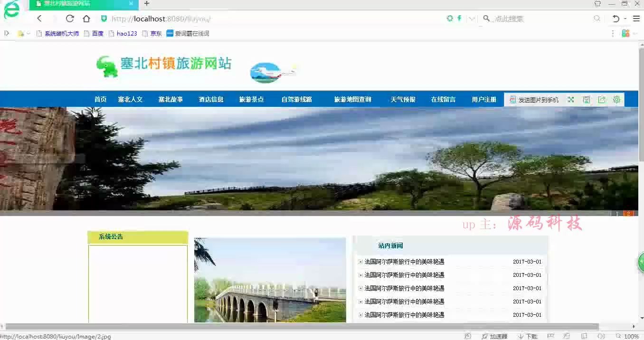Screen dimensions: 644x340
Task: Click the 天气预报 navigation link
Action: point(402,99)
